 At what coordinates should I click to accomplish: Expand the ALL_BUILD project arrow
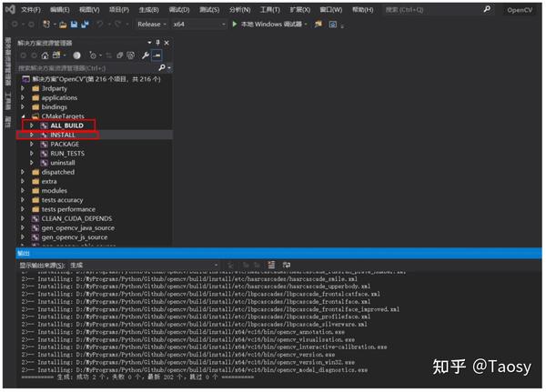tap(32, 126)
